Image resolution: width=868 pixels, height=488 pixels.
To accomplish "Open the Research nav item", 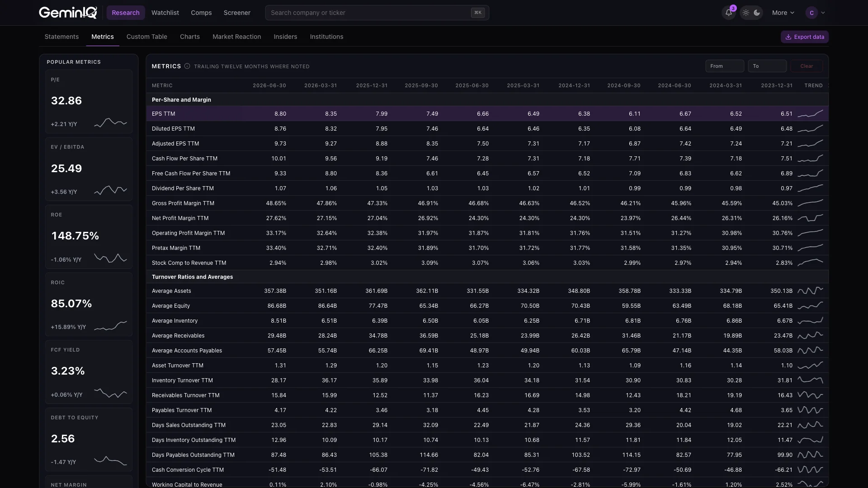I will click(x=126, y=13).
